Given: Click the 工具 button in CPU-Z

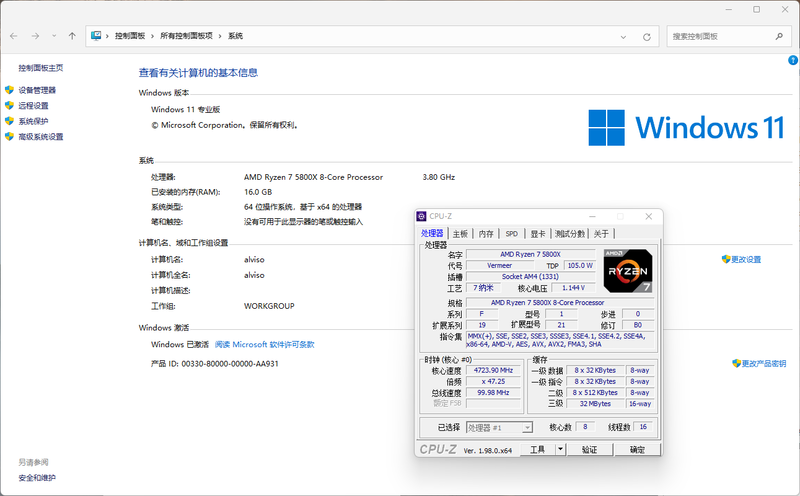Looking at the screenshot, I should click(x=538, y=450).
